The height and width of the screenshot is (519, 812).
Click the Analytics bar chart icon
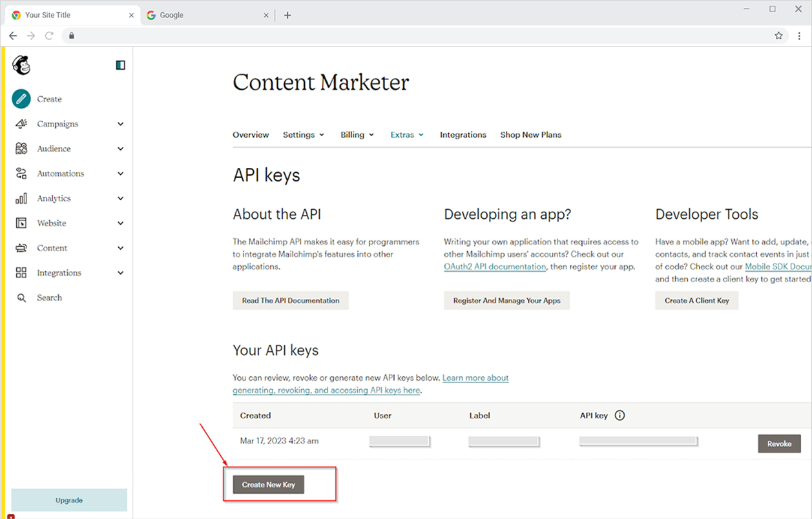[21, 198]
